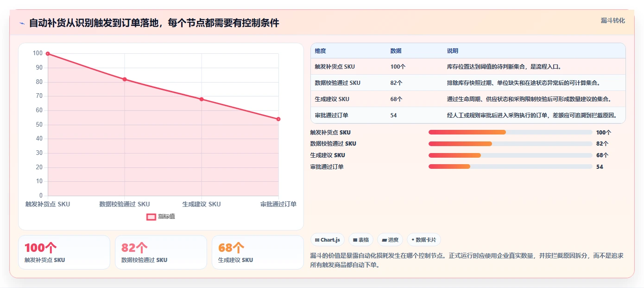This screenshot has width=644, height=288.
Task: Click the 触发补货点 SKU progress bar
Action: (x=511, y=132)
